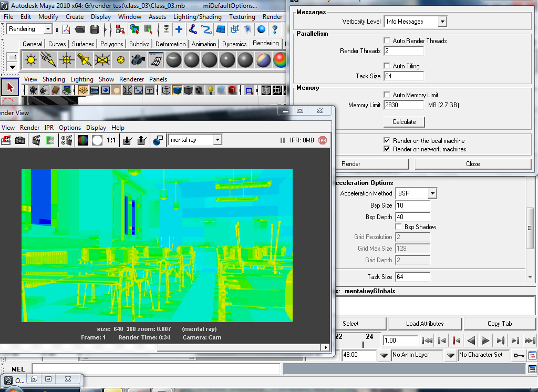Switch to the Polygons shelf tab
Viewport: 538px width, 392px height.
(x=111, y=44)
